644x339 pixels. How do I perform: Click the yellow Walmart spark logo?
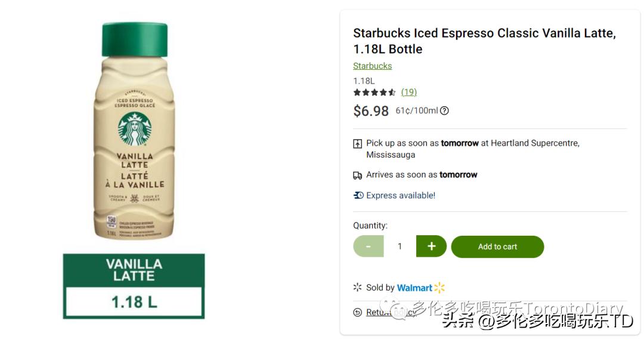pyautogui.click(x=439, y=288)
